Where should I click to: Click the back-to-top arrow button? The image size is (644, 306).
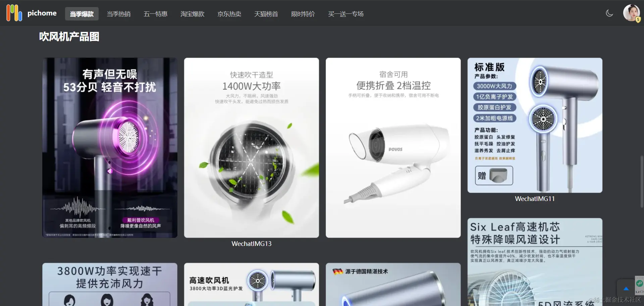pos(626,289)
